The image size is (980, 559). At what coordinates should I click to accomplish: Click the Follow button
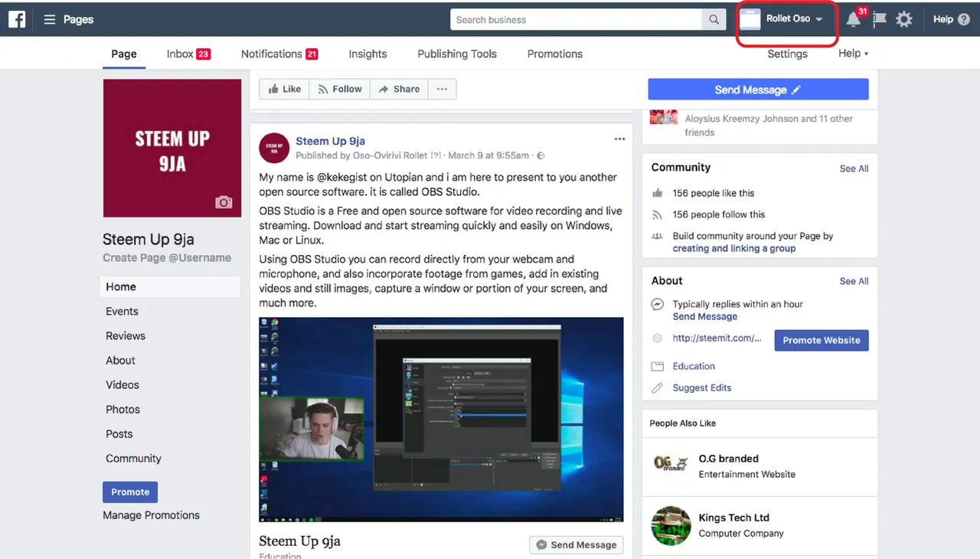340,90
